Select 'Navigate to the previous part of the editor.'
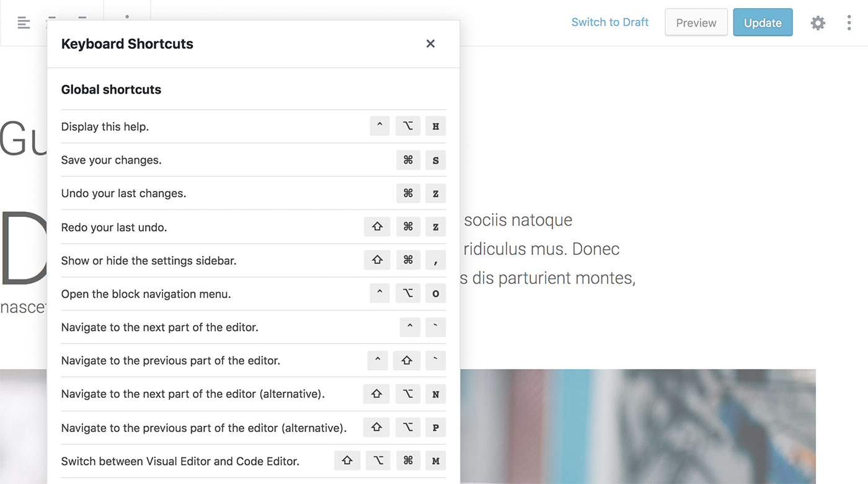This screenshot has height=484, width=868. 170,361
